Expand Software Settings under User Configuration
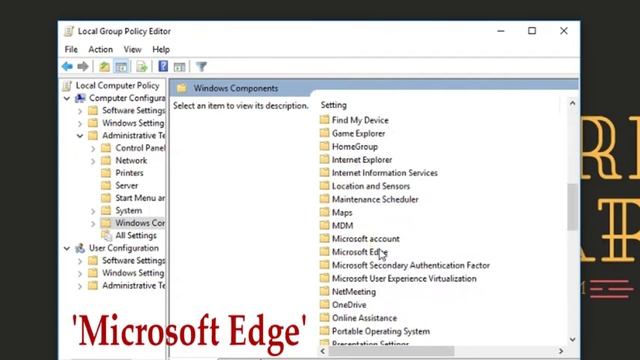The width and height of the screenshot is (640, 360). (x=80, y=261)
